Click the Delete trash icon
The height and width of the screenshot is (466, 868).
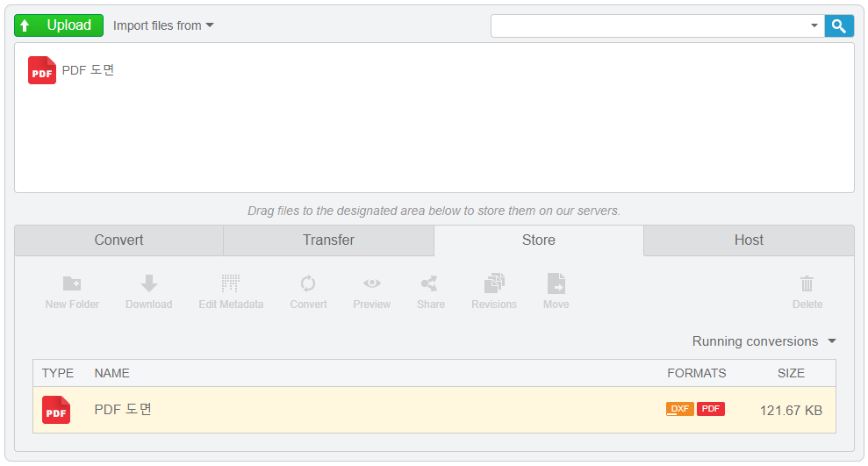(807, 284)
